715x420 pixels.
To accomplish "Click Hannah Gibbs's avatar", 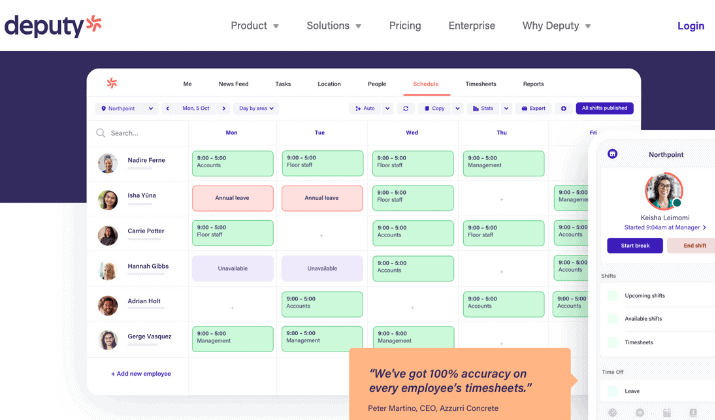I will point(108,270).
